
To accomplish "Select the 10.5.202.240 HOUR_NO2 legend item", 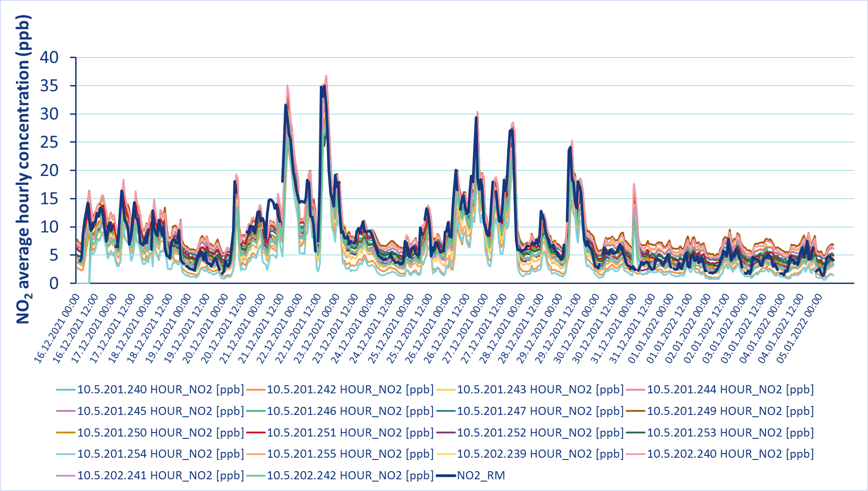I will pos(730,454).
